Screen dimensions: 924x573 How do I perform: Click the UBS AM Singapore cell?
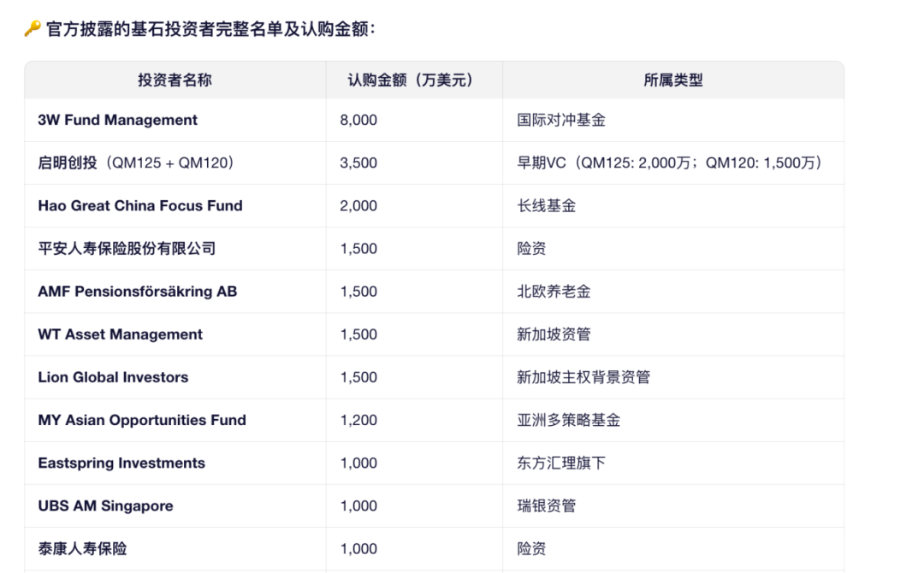pos(105,505)
